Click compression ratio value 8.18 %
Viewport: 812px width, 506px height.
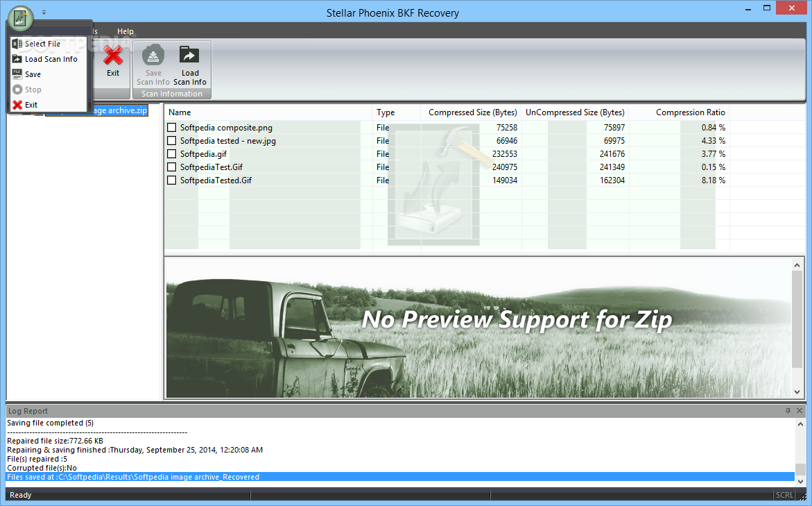713,180
